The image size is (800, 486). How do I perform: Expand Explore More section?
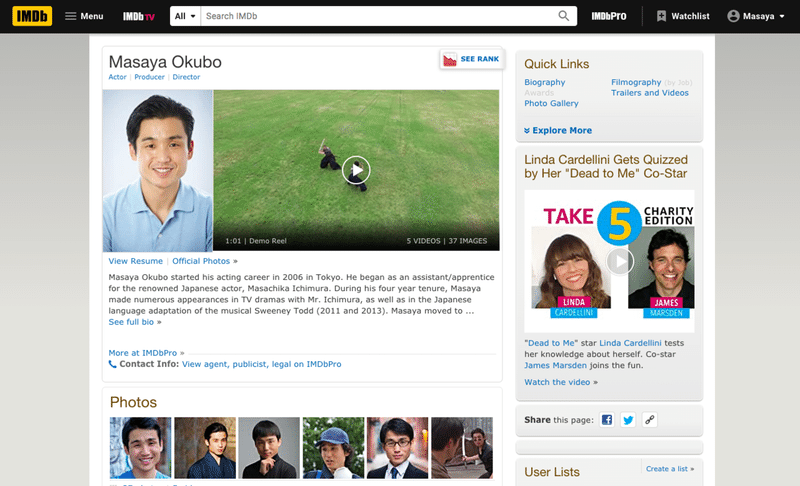point(558,131)
